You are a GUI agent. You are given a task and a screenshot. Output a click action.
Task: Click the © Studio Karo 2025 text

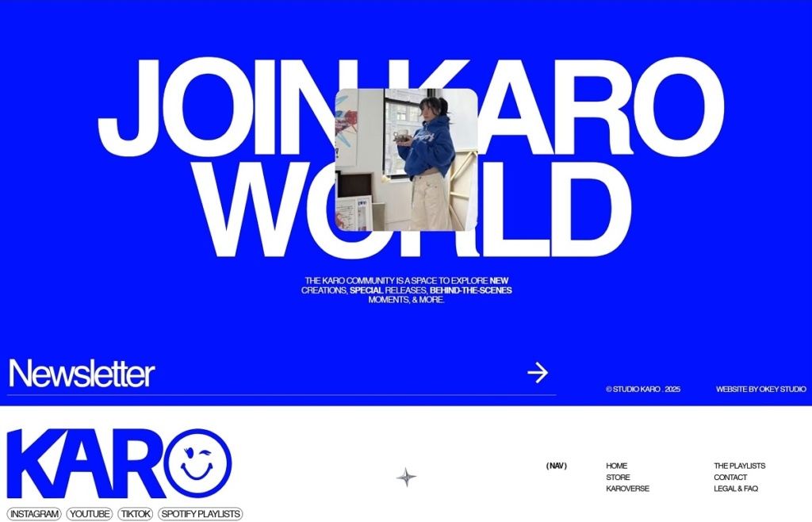tap(642, 390)
